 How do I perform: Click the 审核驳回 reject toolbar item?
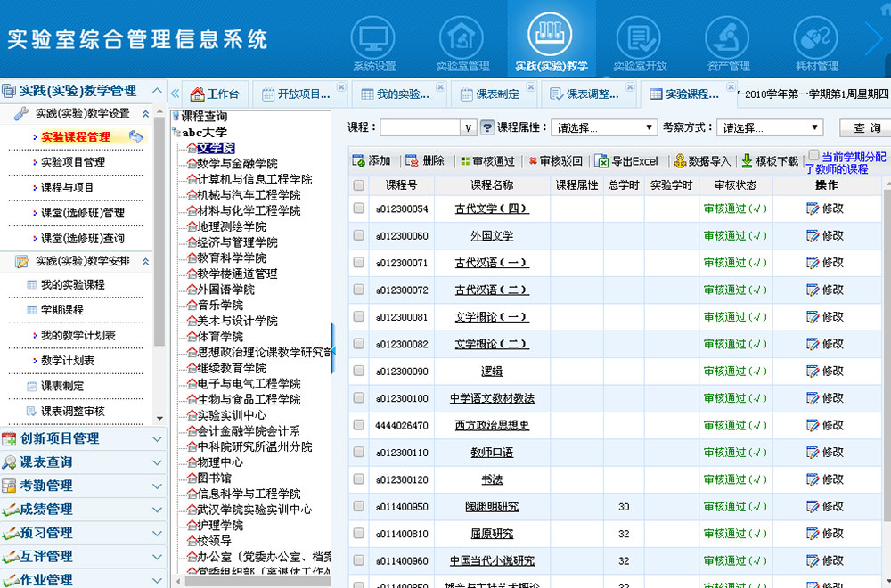555,161
